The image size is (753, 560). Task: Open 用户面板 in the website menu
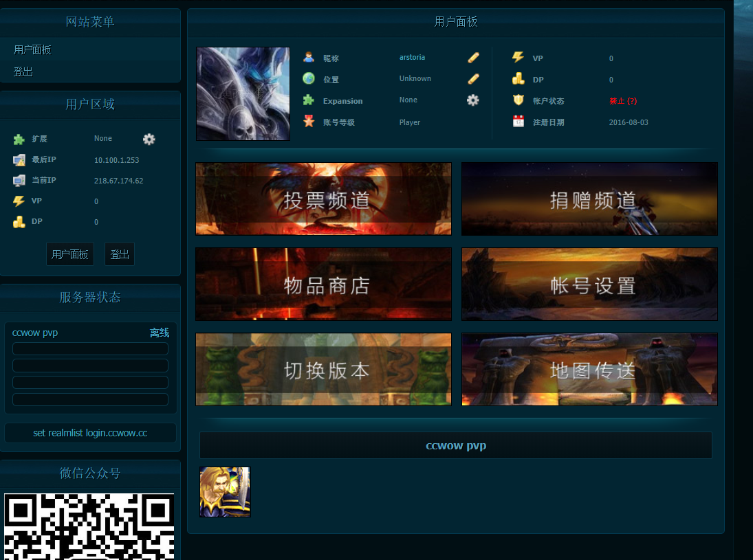[x=32, y=50]
